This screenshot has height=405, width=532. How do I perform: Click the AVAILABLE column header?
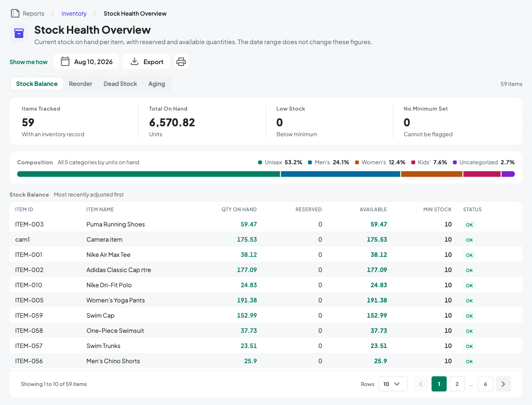click(x=373, y=210)
